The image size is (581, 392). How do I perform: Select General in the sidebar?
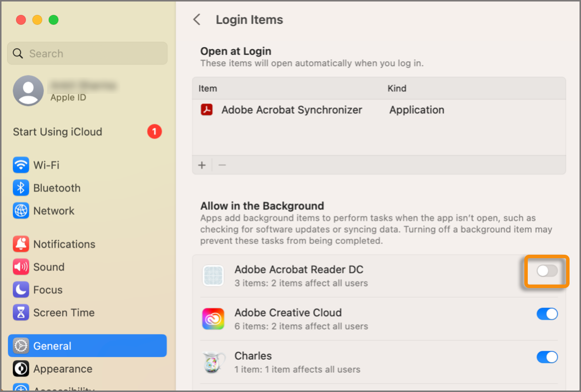point(51,346)
